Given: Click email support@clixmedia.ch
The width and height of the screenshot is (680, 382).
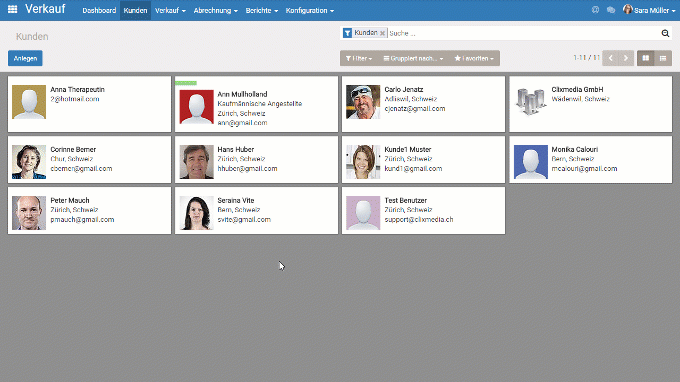Looking at the screenshot, I should 418,219.
